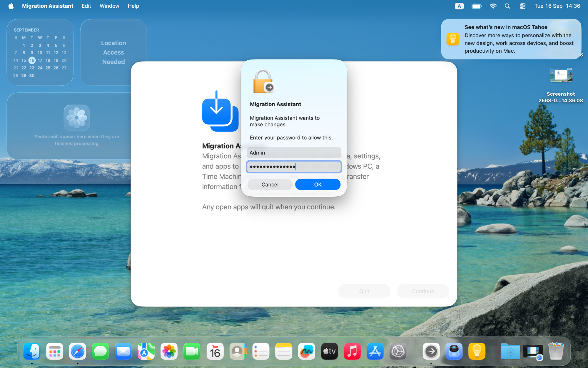
Task: Open Notes app in Dock
Action: 284,351
